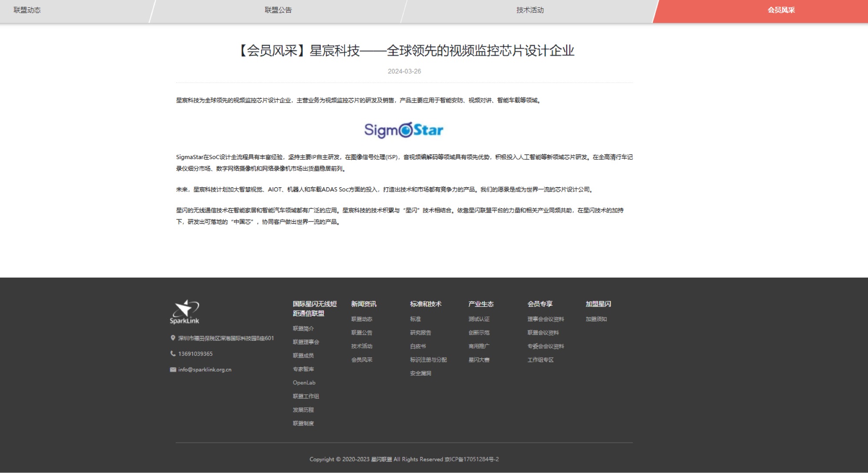Click the 产业生态 footer heading
Image resolution: width=868 pixels, height=473 pixels.
(481, 304)
